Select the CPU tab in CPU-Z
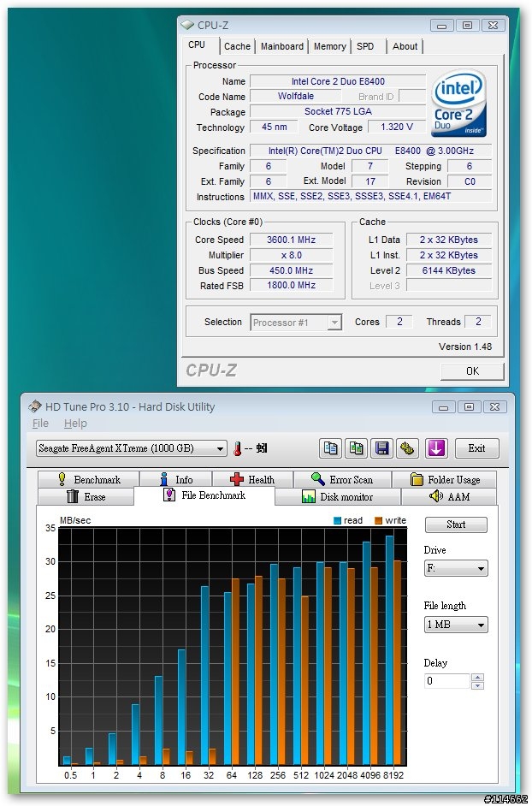 tap(200, 44)
